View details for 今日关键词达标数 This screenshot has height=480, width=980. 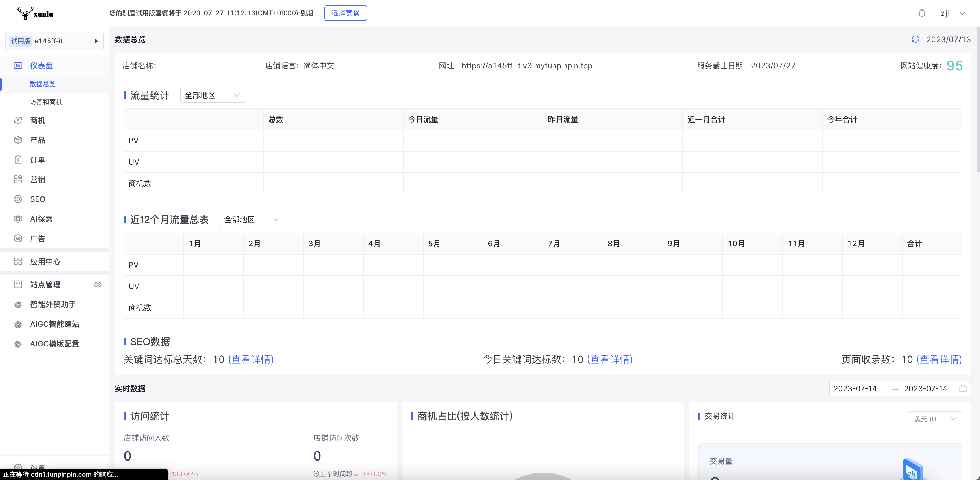[x=610, y=359]
